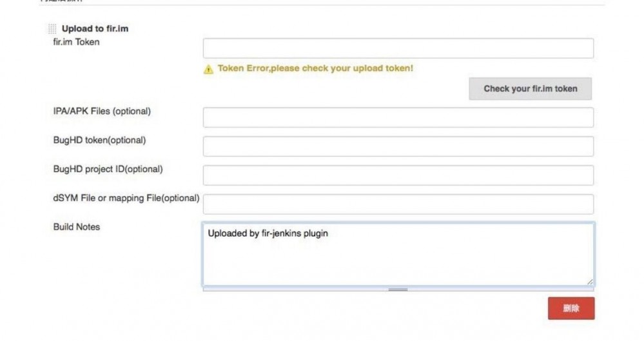The image size is (644, 341).
Task: Select the BugHD token text box
Action: pyautogui.click(x=398, y=146)
